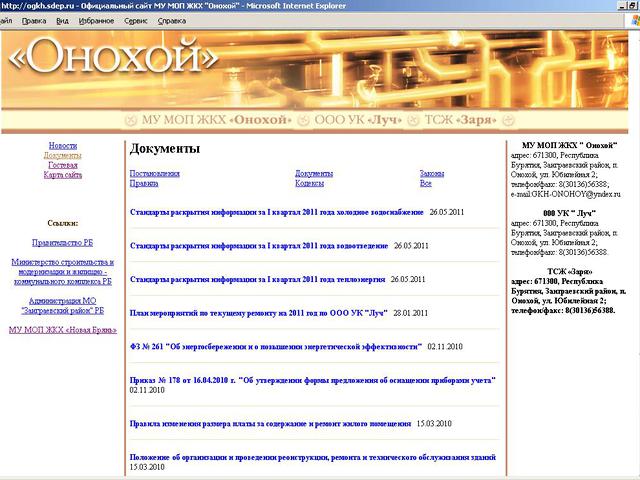
Task: Click the Документы page heading
Action: (164, 149)
